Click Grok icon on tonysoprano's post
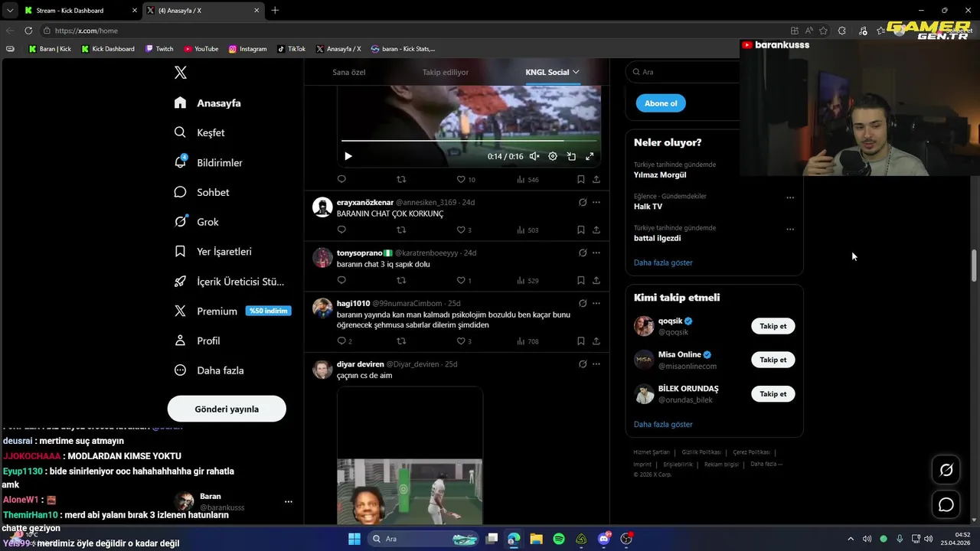The height and width of the screenshot is (551, 980). tap(583, 253)
